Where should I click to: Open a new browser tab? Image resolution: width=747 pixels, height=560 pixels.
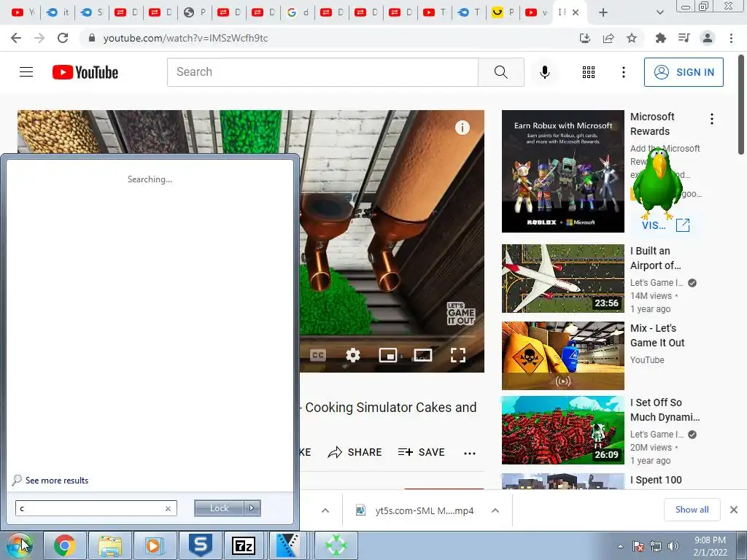click(x=603, y=12)
